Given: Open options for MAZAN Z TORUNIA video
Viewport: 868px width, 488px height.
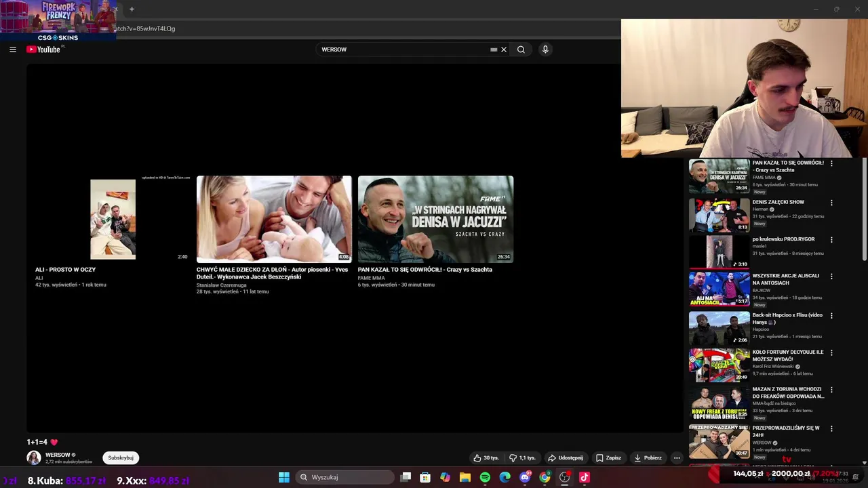Looking at the screenshot, I should [x=831, y=390].
